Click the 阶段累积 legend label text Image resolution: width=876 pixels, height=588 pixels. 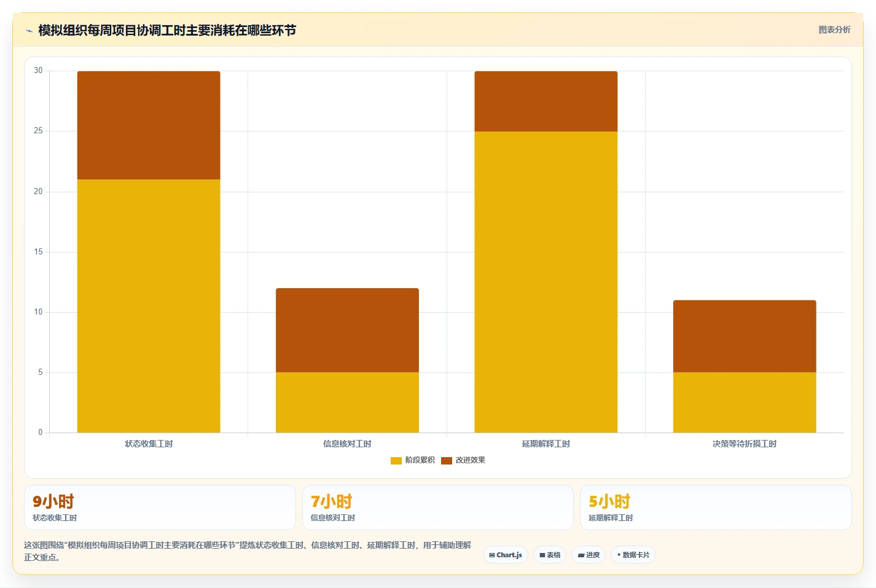420,460
